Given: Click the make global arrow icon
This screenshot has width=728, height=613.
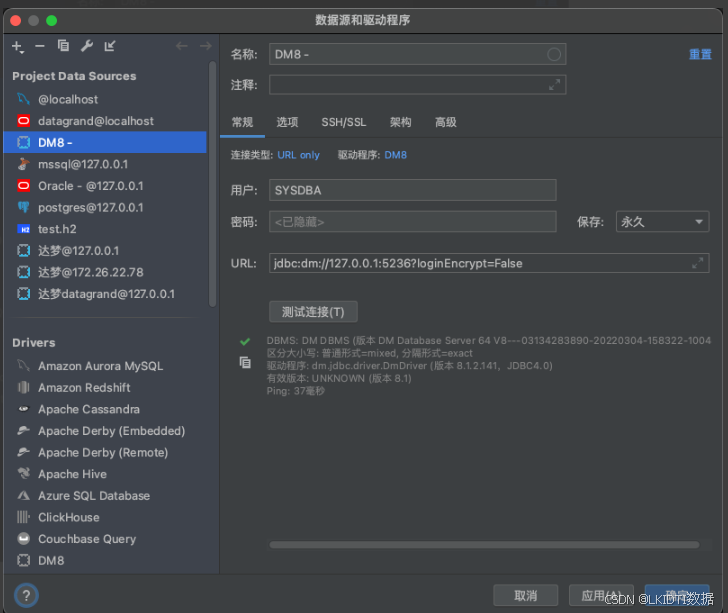Looking at the screenshot, I should pyautogui.click(x=110, y=46).
